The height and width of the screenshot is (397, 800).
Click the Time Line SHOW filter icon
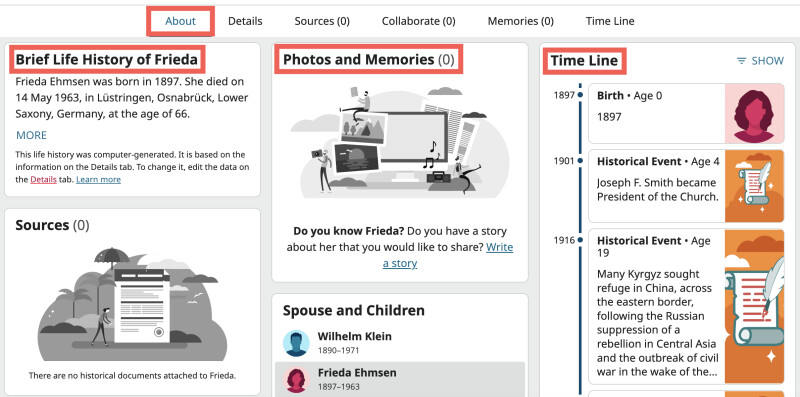point(741,61)
